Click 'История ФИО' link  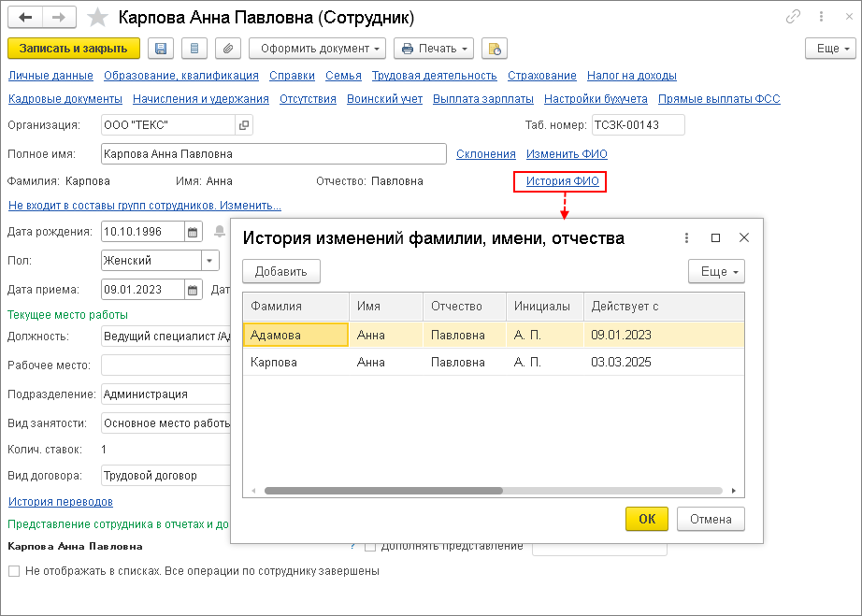[x=563, y=181]
